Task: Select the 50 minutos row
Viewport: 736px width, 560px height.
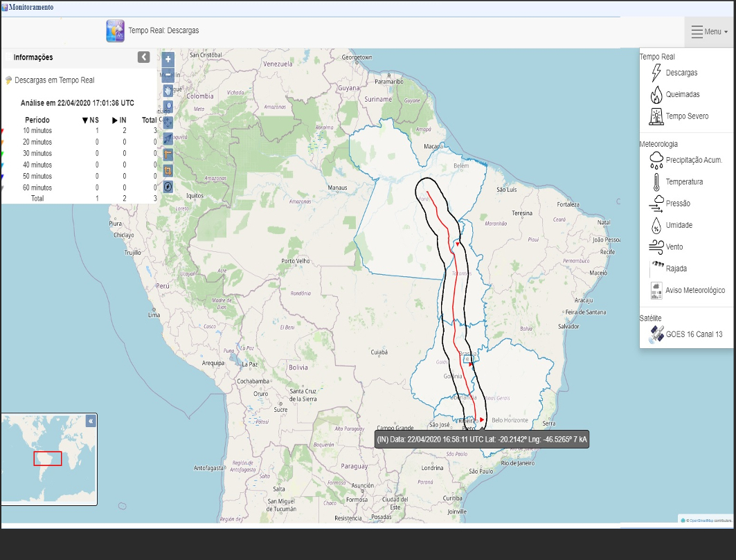Action: [79, 176]
